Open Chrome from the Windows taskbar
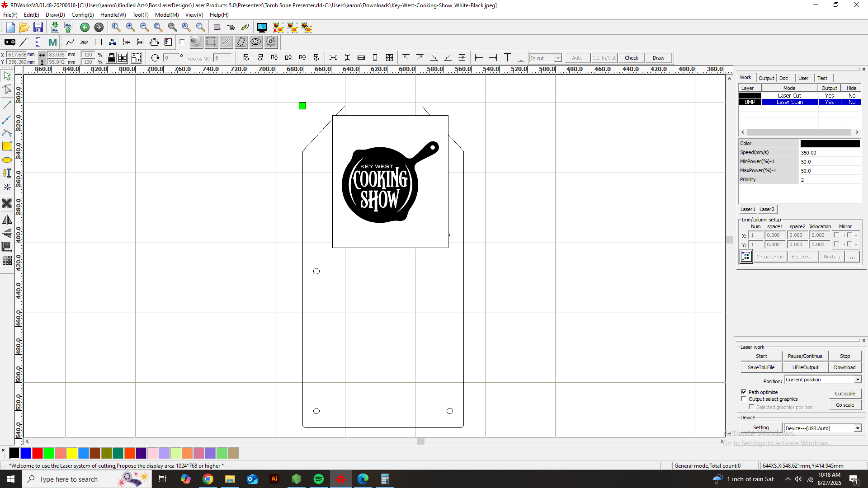868x488 pixels. coord(208,479)
